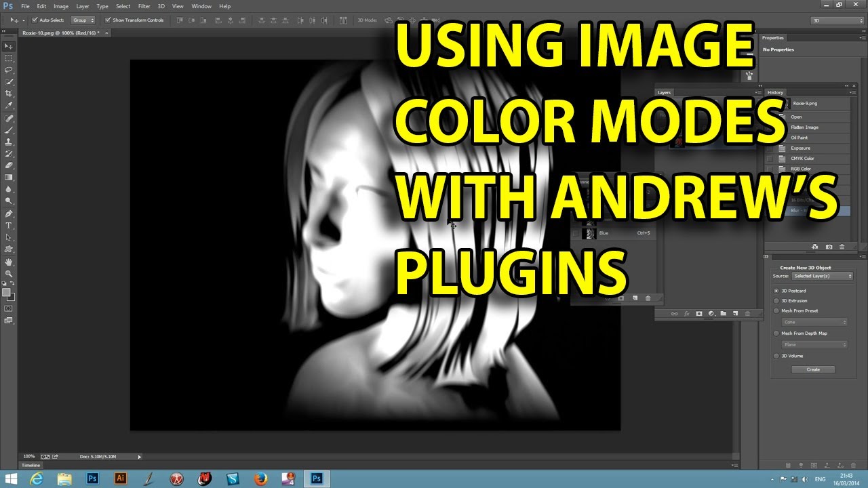Click the foreground color swatch
This screenshot has width=868, height=488.
(6, 292)
